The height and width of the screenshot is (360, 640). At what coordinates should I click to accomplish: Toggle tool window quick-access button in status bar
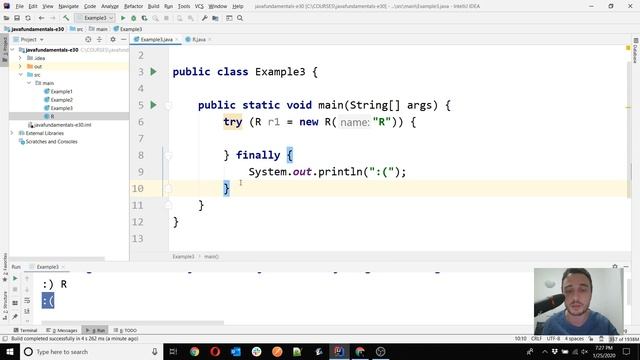coord(5,339)
